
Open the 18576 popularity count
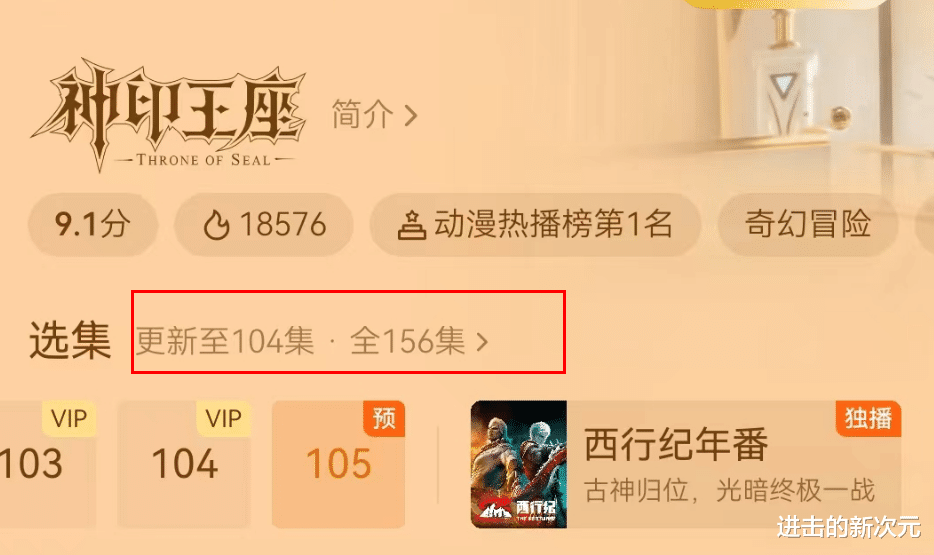pos(283,225)
